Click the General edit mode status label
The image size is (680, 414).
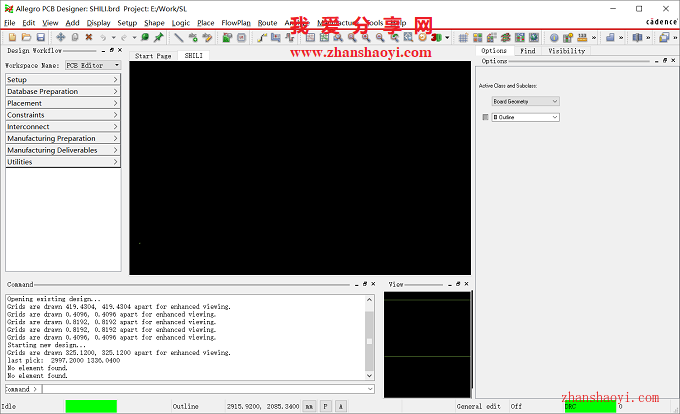[479, 406]
